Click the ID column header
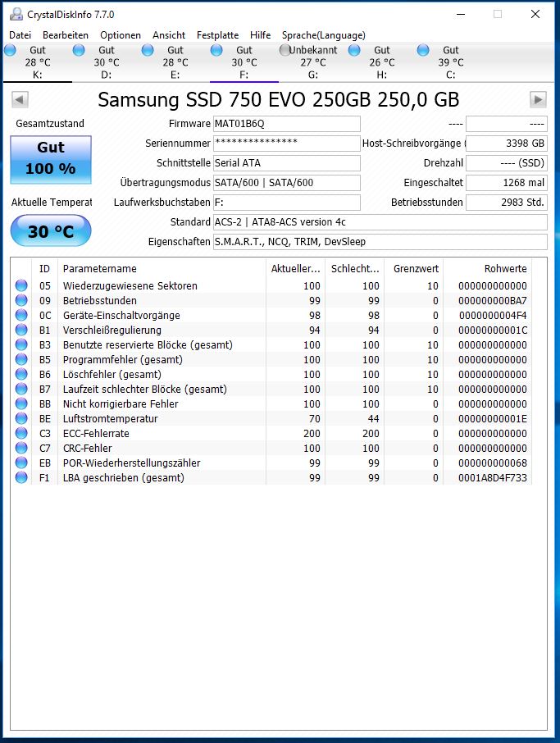560x743 pixels. (44, 268)
